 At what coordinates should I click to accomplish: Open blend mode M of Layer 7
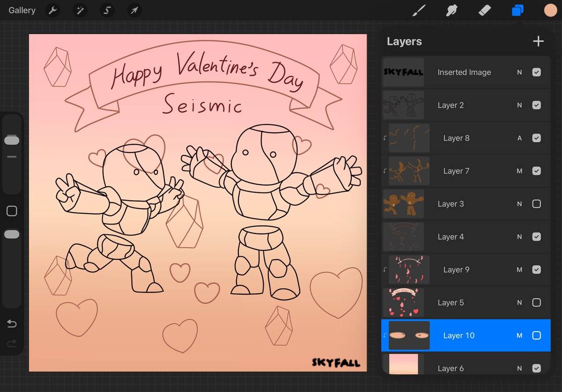[519, 171]
